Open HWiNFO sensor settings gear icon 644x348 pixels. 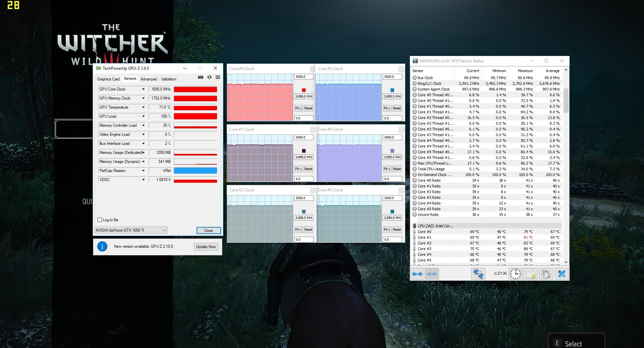coord(546,274)
